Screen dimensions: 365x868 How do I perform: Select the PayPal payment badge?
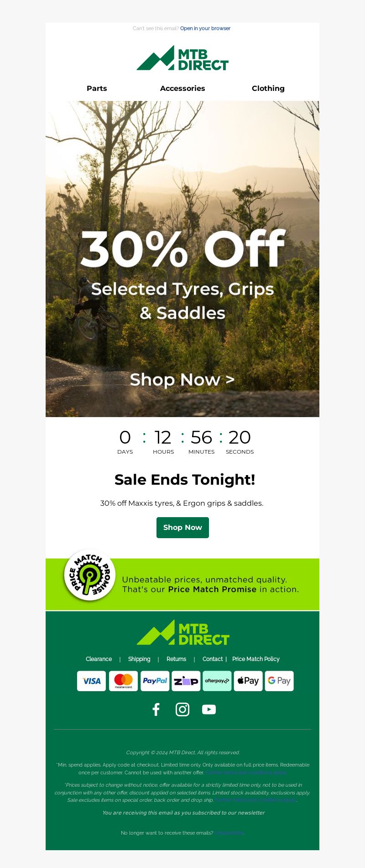pos(155,681)
